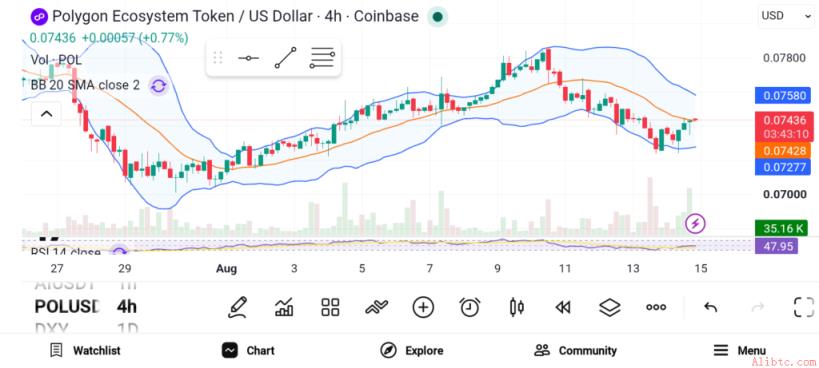
Task: Switch to the Watchlist tab
Action: (85, 351)
